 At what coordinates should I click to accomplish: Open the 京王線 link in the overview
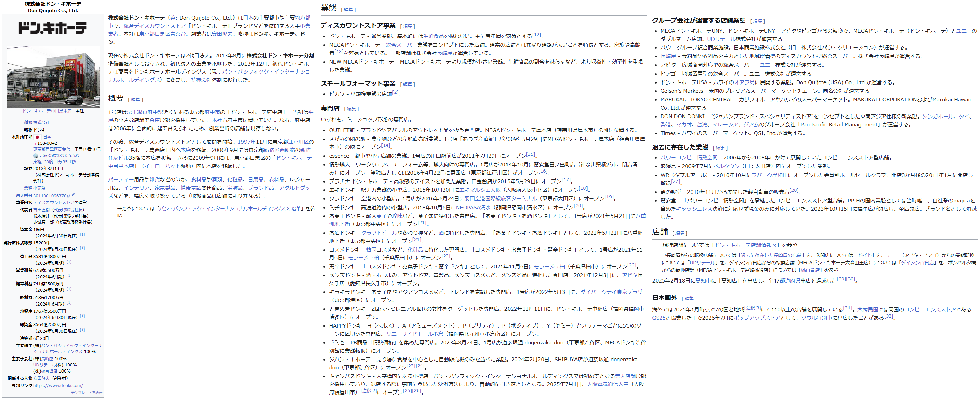click(x=135, y=112)
